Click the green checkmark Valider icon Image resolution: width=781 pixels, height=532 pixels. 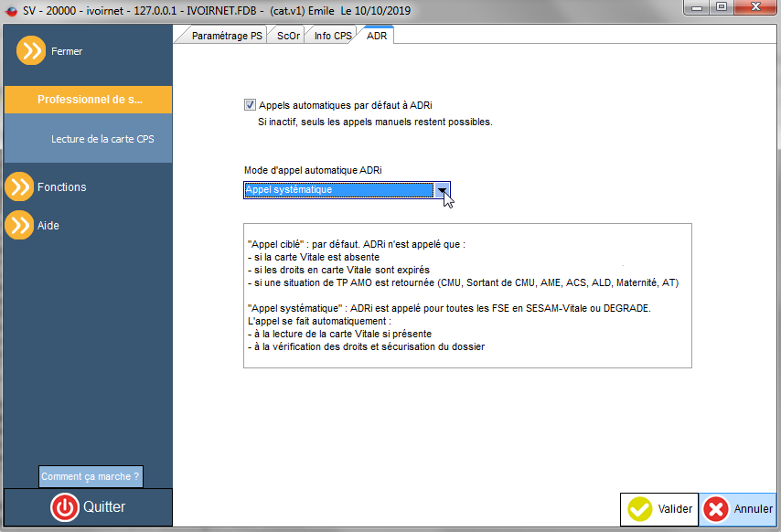point(639,509)
